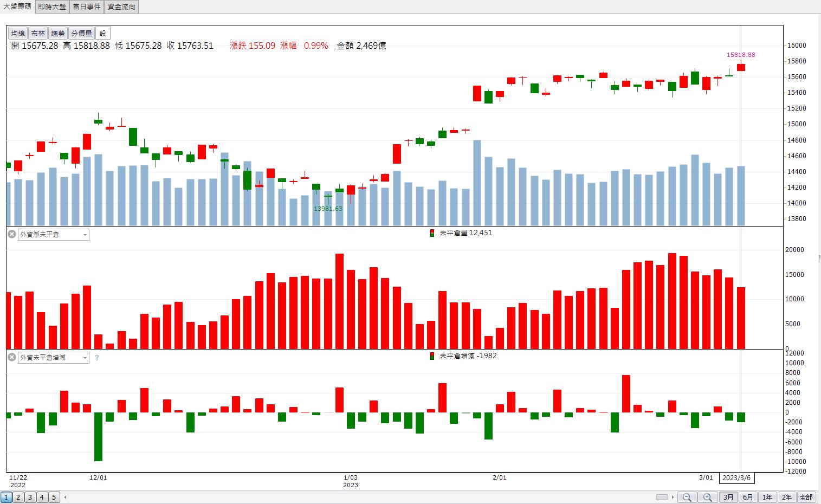Go to page 2
The height and width of the screenshot is (504, 821).
pyautogui.click(x=18, y=497)
